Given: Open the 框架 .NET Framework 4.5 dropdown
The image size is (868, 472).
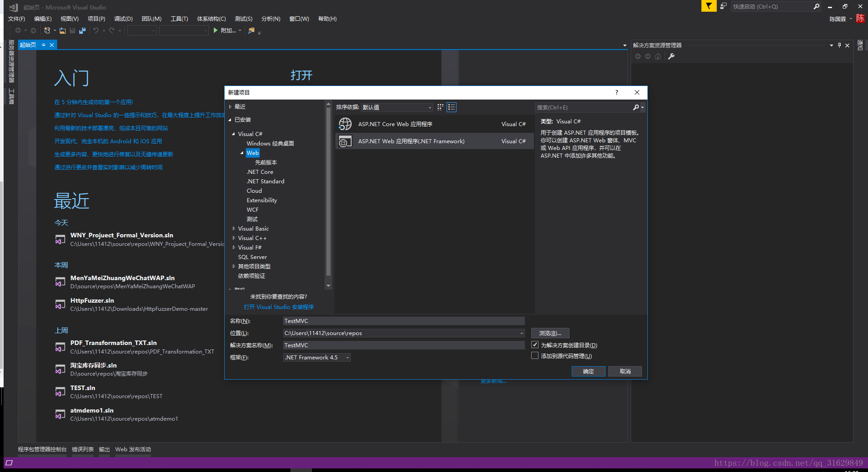Looking at the screenshot, I should 316,357.
